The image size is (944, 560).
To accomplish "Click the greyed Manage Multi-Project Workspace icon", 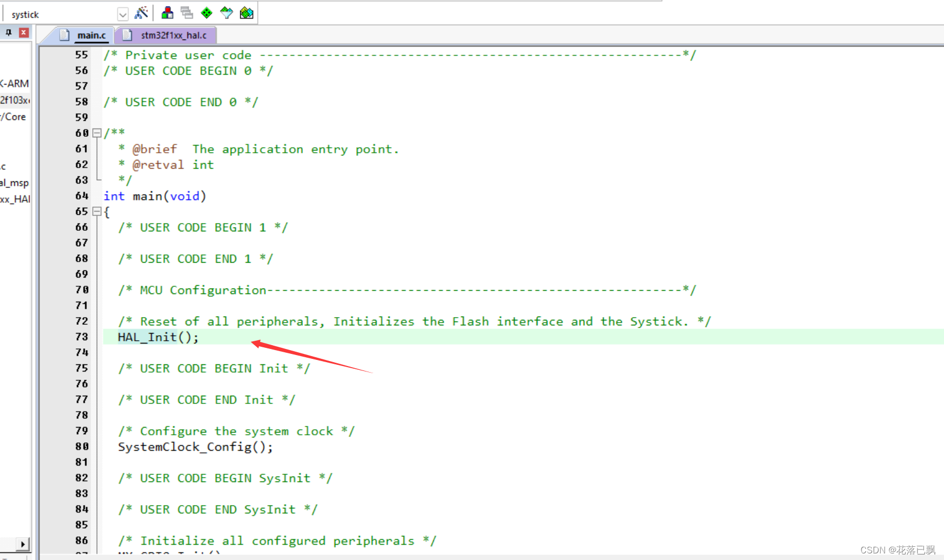I will [x=187, y=13].
